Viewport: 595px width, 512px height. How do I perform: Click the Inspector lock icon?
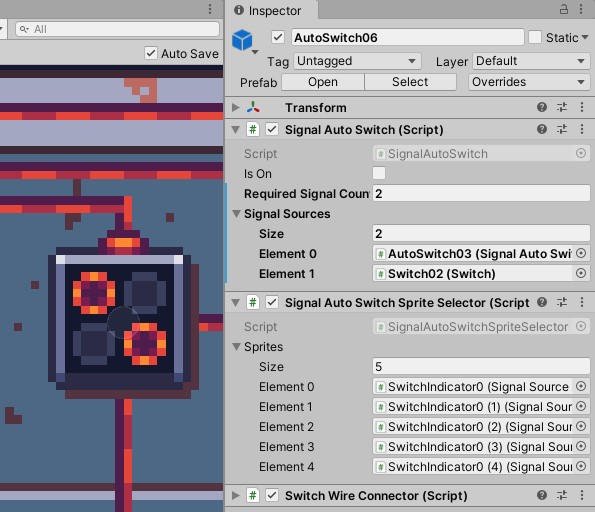pyautogui.click(x=564, y=9)
